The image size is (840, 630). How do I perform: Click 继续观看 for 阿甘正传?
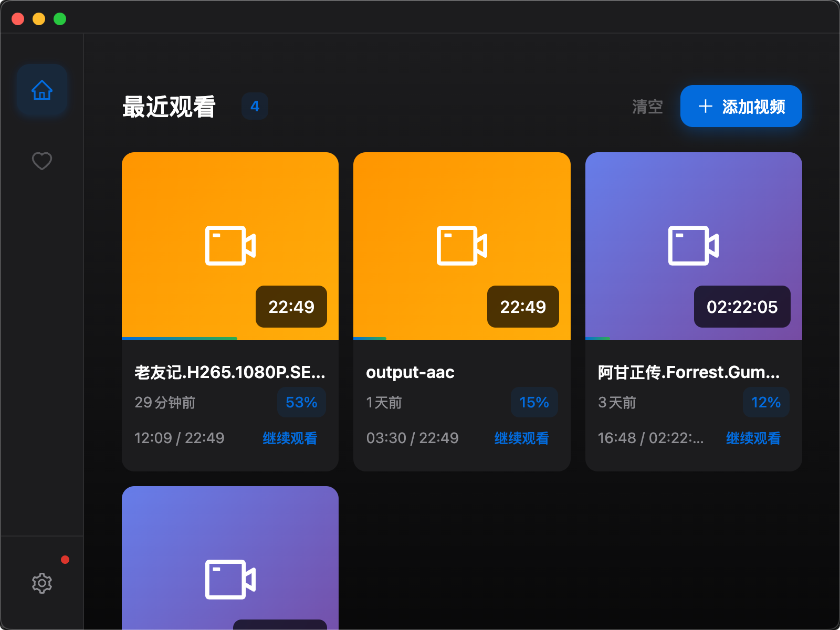[x=753, y=438]
